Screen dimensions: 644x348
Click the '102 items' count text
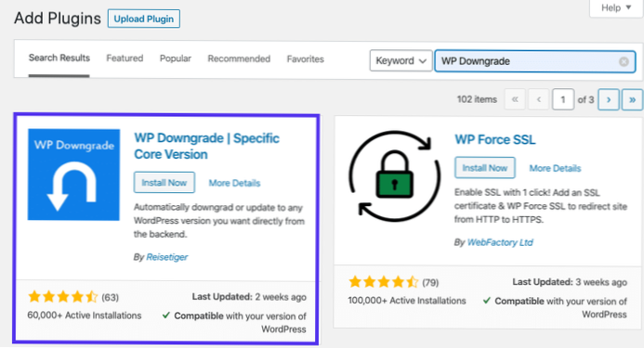point(477,99)
